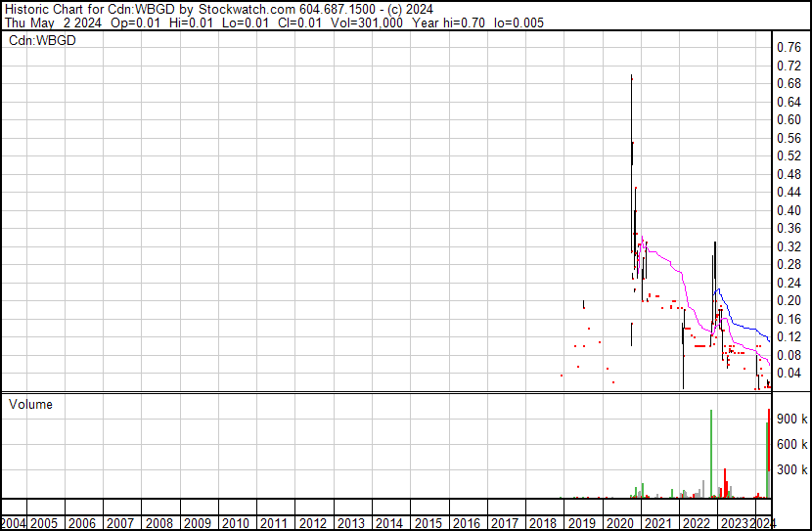Click the 300 k volume axis label
812x531 pixels.
click(791, 470)
